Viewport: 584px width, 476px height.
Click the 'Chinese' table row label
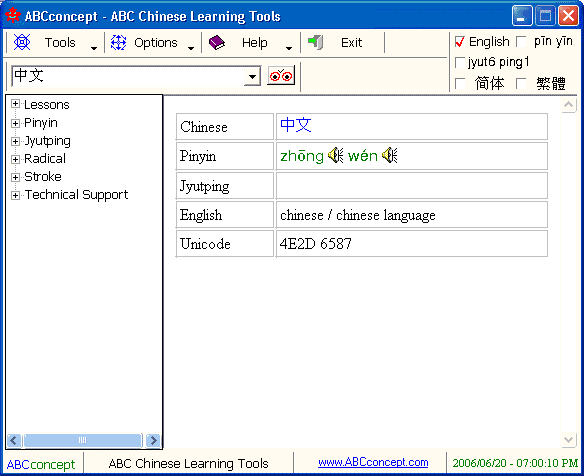click(x=204, y=127)
